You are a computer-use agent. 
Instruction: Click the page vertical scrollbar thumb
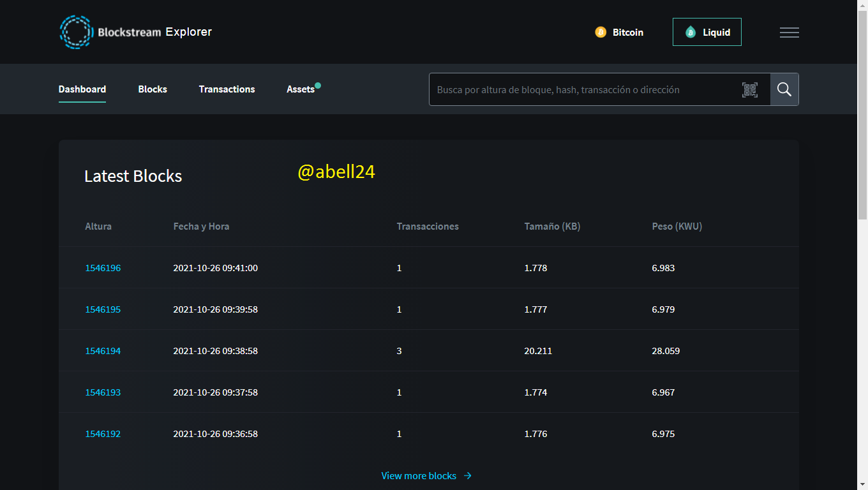(x=862, y=115)
